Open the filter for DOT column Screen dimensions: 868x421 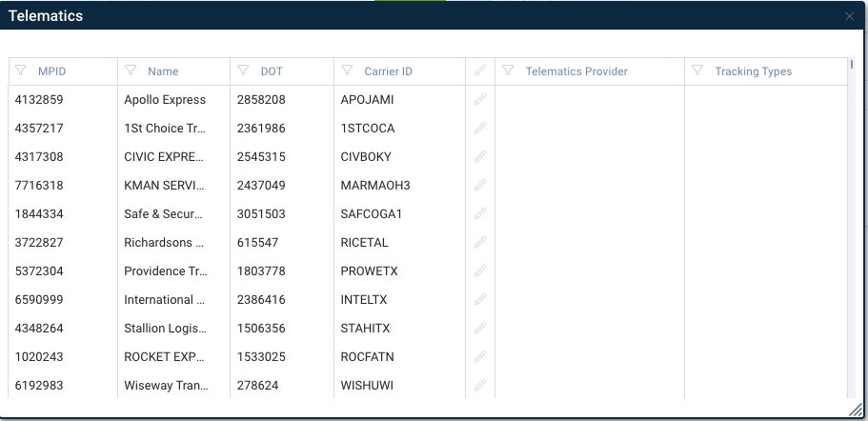coord(243,70)
